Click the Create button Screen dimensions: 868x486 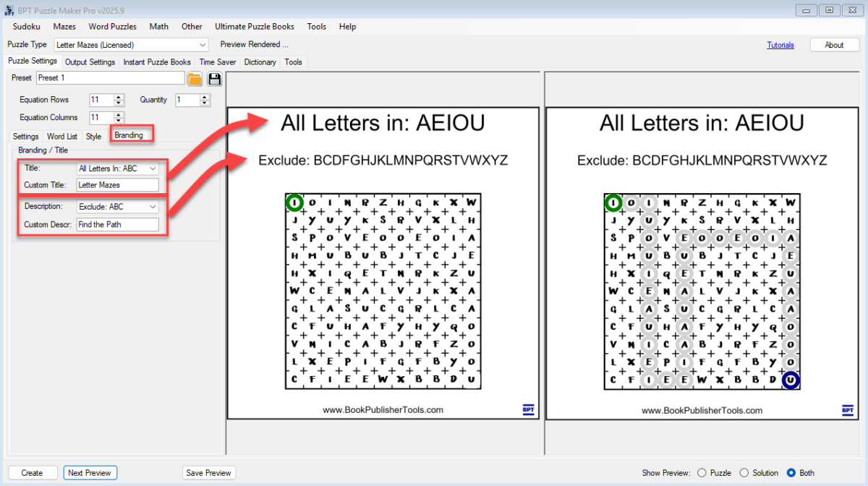coord(32,473)
